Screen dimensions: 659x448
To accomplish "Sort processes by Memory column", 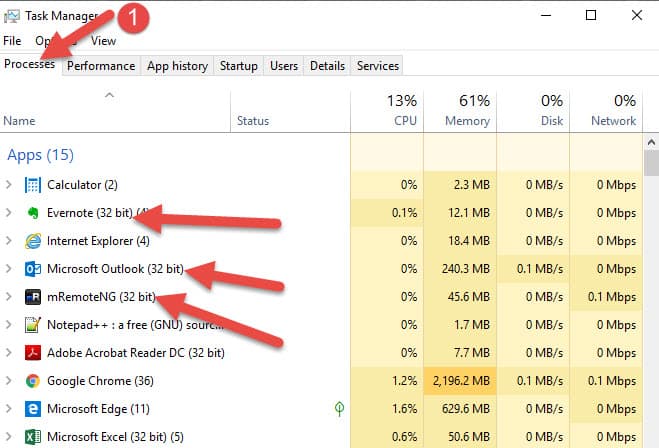I will pos(460,110).
